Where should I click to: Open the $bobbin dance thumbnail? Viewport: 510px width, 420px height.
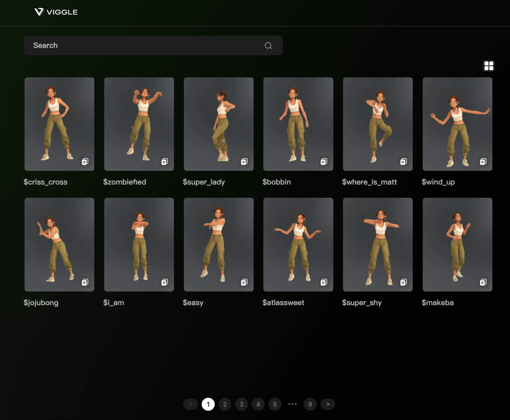[298, 124]
